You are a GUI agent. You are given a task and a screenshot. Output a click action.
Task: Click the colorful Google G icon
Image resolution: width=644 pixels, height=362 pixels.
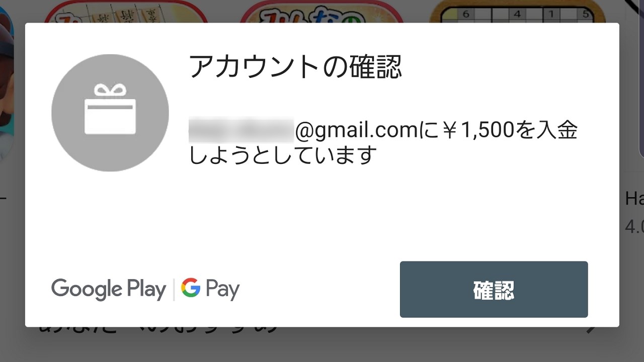click(191, 288)
